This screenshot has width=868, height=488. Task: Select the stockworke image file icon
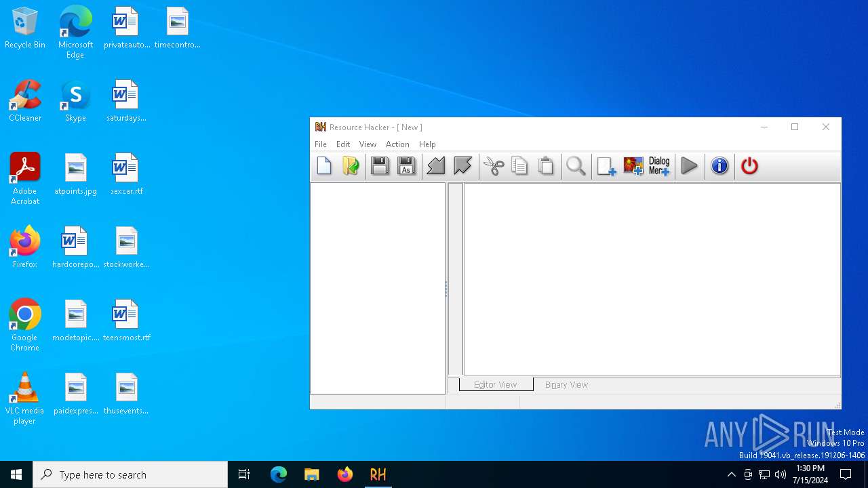(126, 248)
